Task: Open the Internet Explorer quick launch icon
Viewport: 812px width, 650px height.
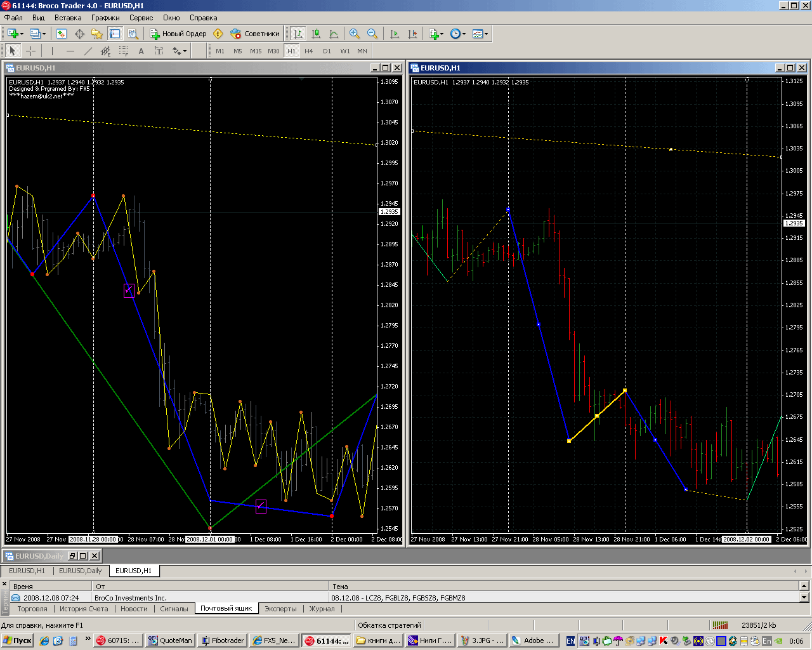Action: click(x=44, y=641)
